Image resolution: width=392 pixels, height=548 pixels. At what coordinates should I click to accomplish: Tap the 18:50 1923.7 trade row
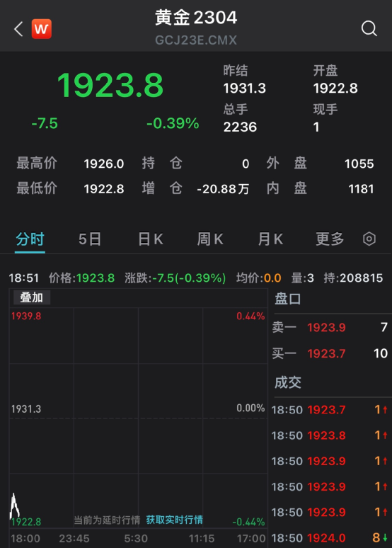click(330, 410)
